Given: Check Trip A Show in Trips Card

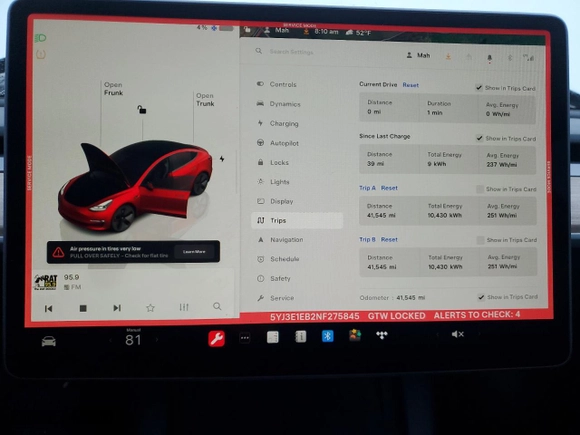Looking at the screenshot, I should tap(480, 189).
